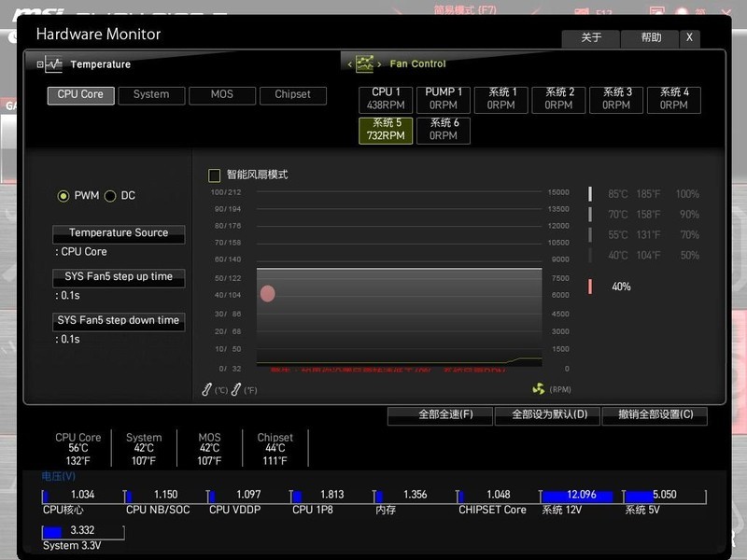The height and width of the screenshot is (560, 747).
Task: Click the 全部全速(F) button
Action: (x=440, y=415)
